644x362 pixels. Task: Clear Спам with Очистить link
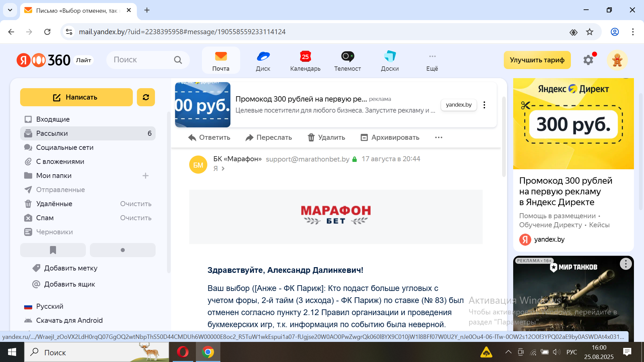pyautogui.click(x=136, y=218)
